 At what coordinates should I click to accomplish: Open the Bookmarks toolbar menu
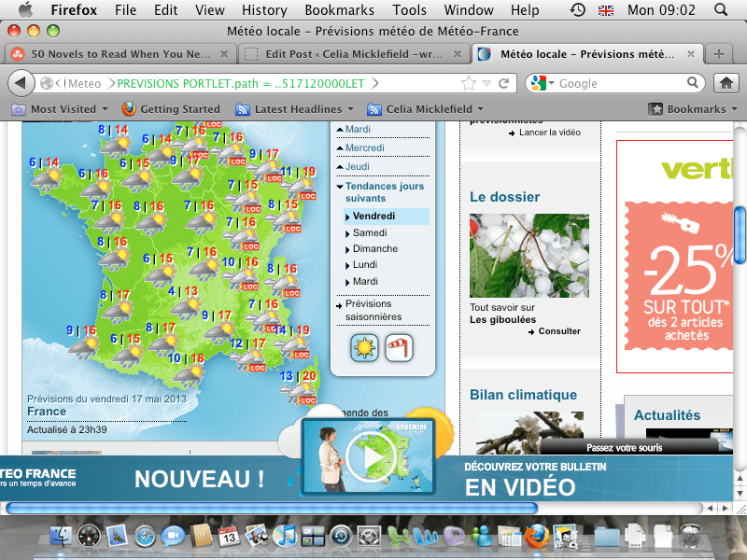coord(693,109)
